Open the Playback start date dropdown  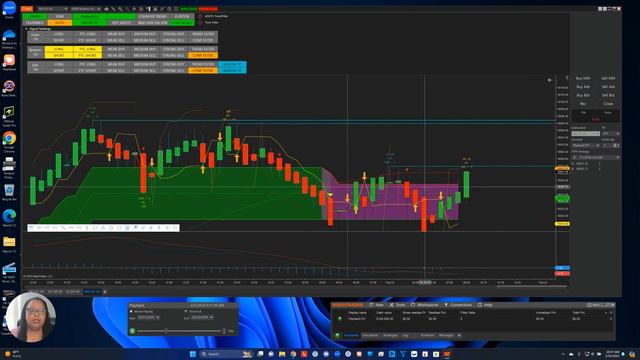(x=149, y=318)
